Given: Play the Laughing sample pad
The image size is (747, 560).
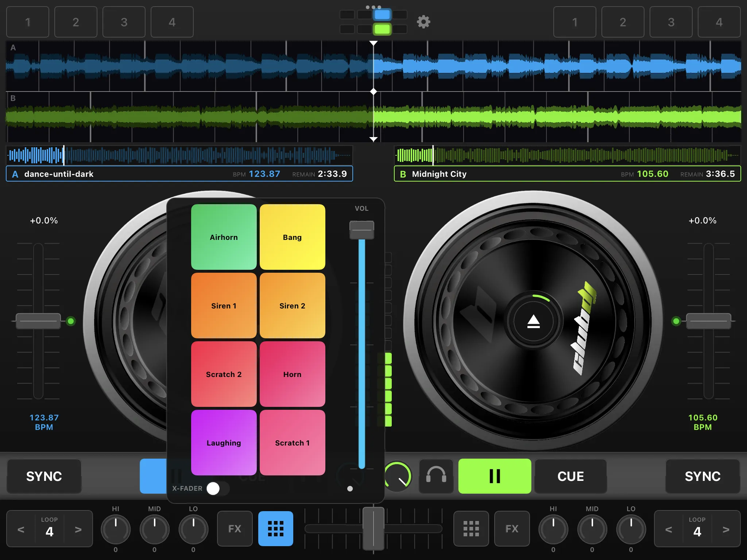Looking at the screenshot, I should click(224, 443).
